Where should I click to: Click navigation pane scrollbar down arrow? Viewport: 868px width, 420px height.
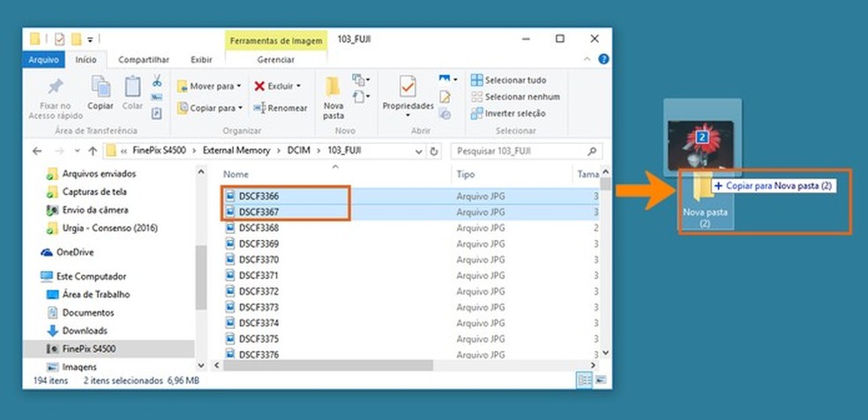(201, 366)
